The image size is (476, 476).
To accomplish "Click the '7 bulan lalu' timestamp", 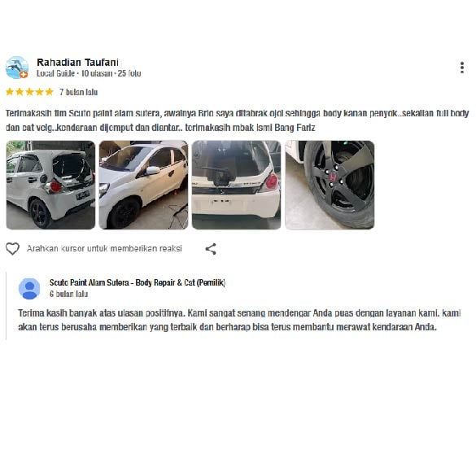I will [79, 92].
